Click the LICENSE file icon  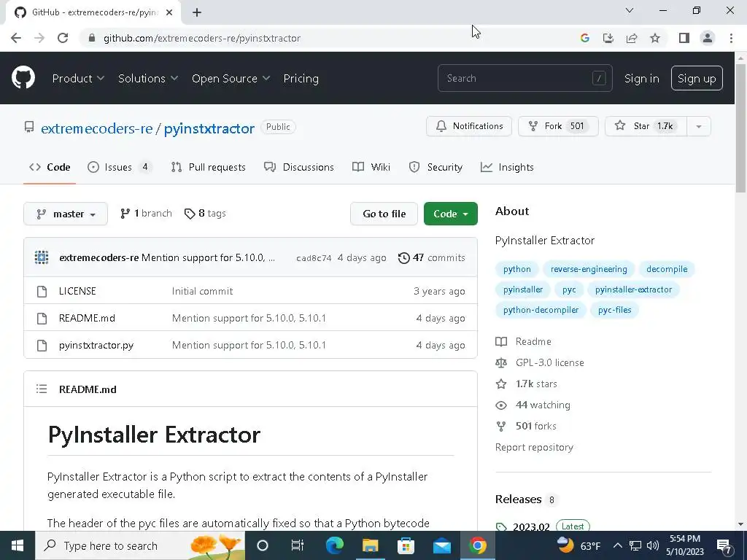click(x=42, y=292)
